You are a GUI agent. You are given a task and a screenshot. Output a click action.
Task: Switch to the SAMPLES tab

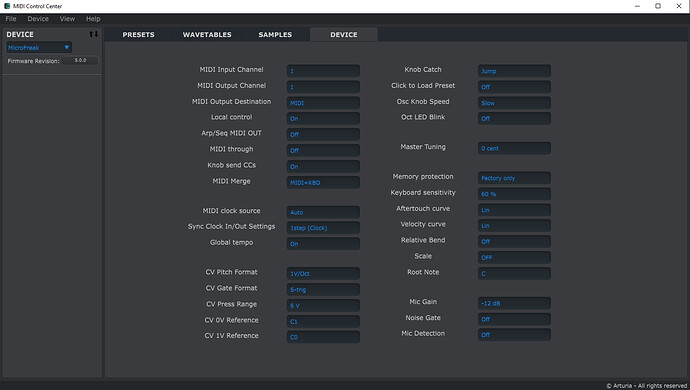(275, 34)
